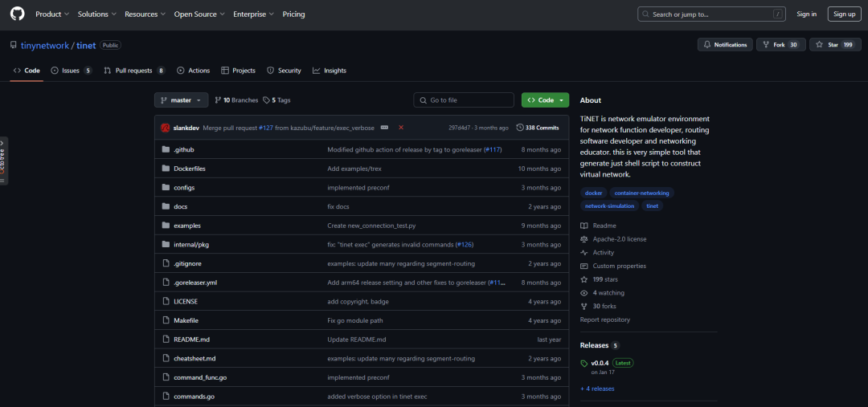Image resolution: width=868 pixels, height=407 pixels.
Task: Open the green Code dropdown
Action: 545,100
